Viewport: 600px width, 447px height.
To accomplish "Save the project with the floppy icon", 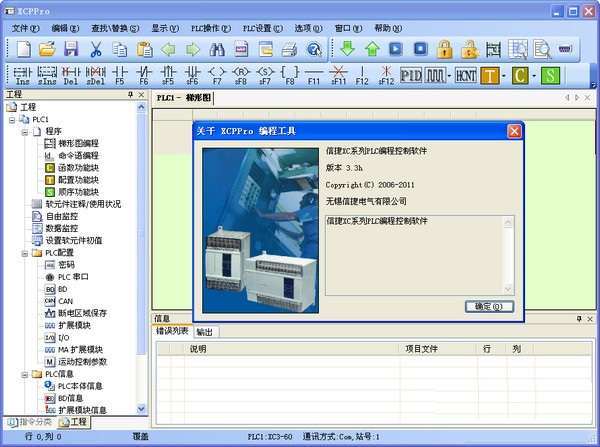I will coord(71,49).
